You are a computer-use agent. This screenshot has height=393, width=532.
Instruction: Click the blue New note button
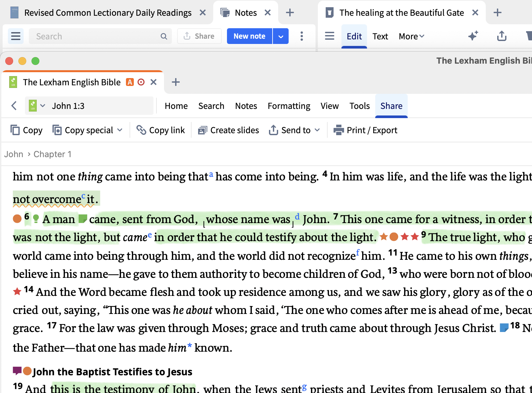coord(249,36)
